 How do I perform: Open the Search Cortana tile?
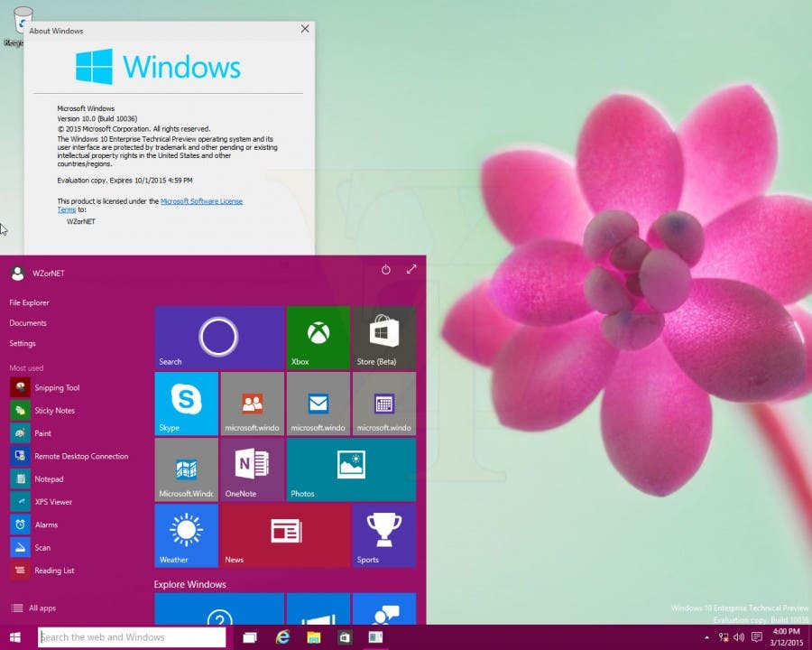point(219,338)
